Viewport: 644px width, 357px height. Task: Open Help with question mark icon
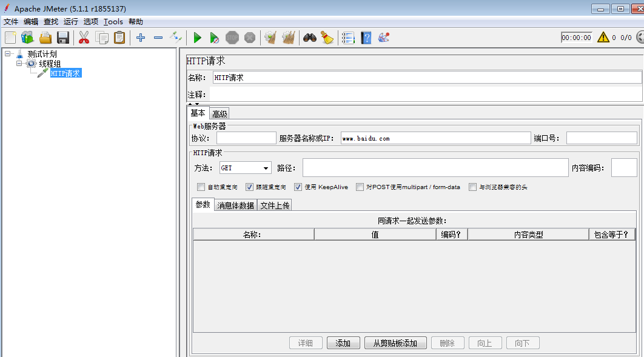pyautogui.click(x=366, y=38)
